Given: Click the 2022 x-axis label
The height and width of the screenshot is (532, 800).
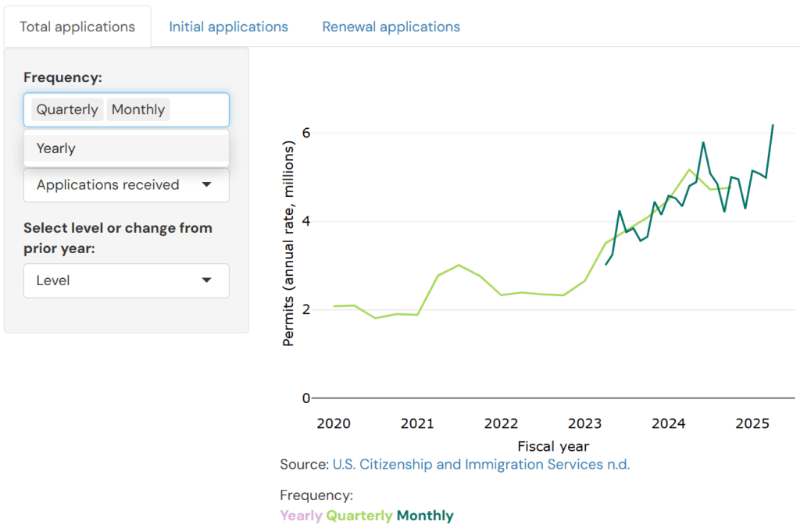Looking at the screenshot, I should pos(501,423).
